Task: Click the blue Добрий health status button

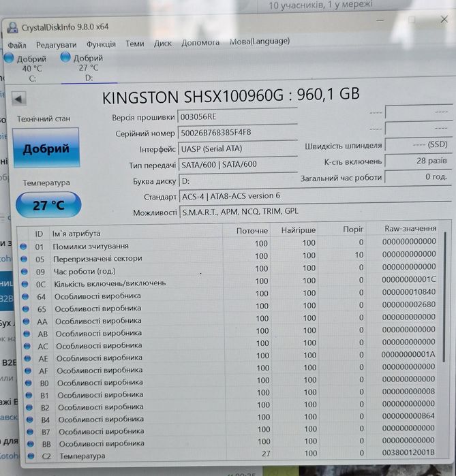Action: click(46, 148)
